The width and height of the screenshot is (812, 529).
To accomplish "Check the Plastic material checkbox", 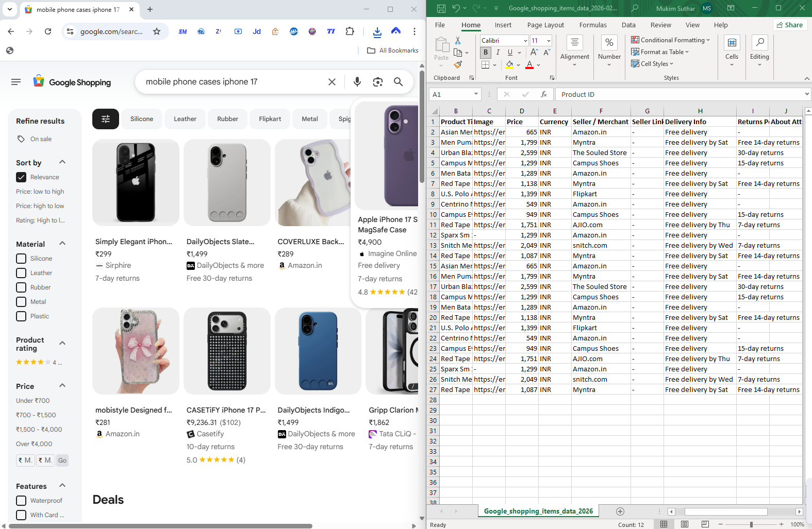I will point(21,316).
